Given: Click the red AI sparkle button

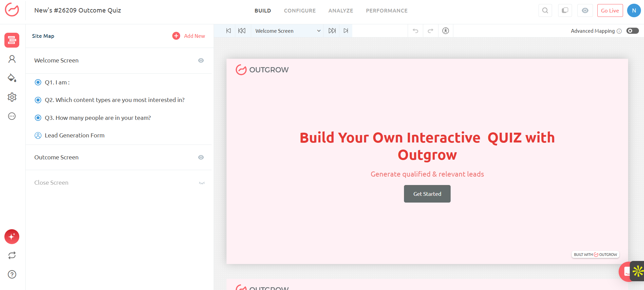Looking at the screenshot, I should (x=12, y=237).
